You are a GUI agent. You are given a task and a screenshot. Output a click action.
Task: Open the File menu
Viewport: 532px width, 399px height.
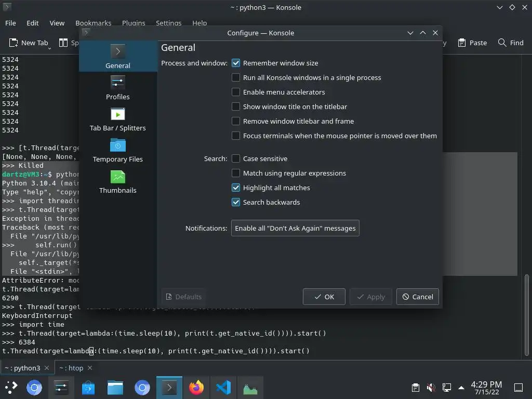pyautogui.click(x=10, y=23)
